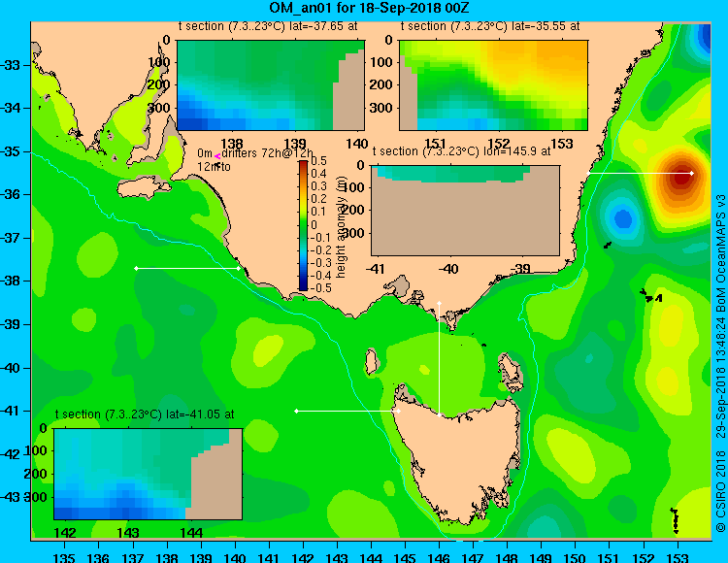The width and height of the screenshot is (728, 563).
Task: Click the magenta drifter marker near Spencer Gulf
Action: pos(216,157)
